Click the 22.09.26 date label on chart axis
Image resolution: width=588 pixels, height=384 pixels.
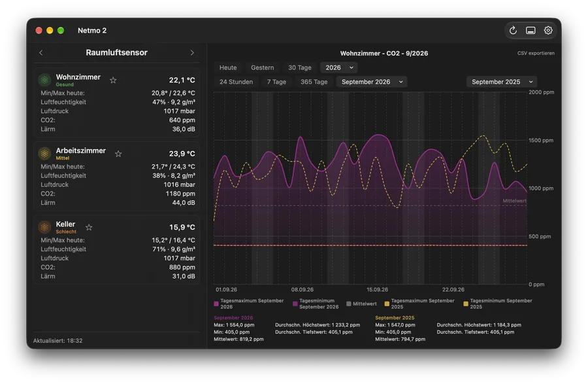click(x=453, y=290)
